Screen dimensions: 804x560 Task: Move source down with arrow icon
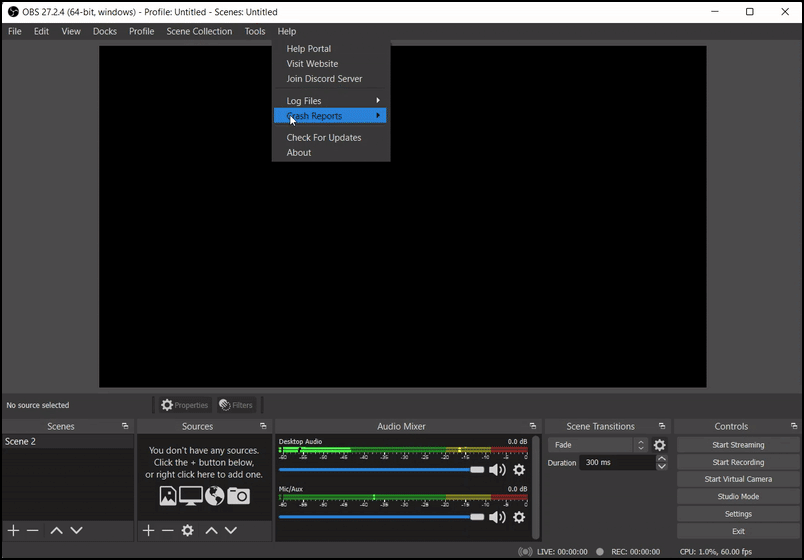(x=231, y=530)
